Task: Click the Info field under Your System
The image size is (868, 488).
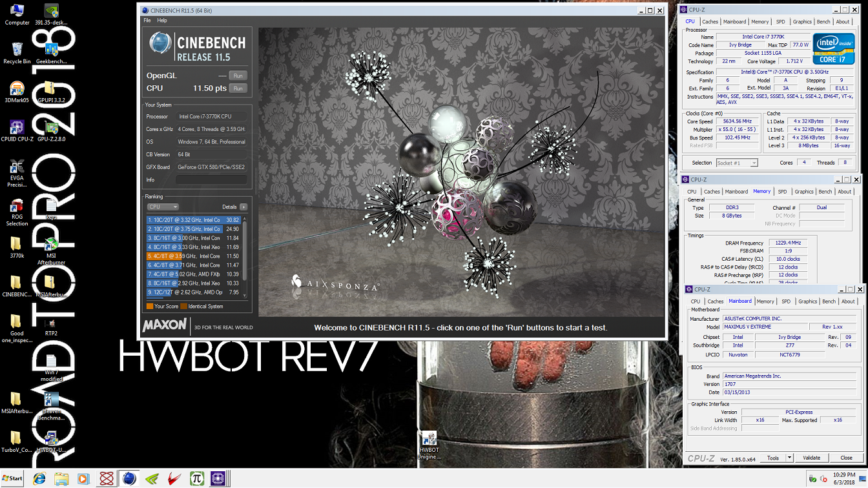Action: click(x=211, y=179)
